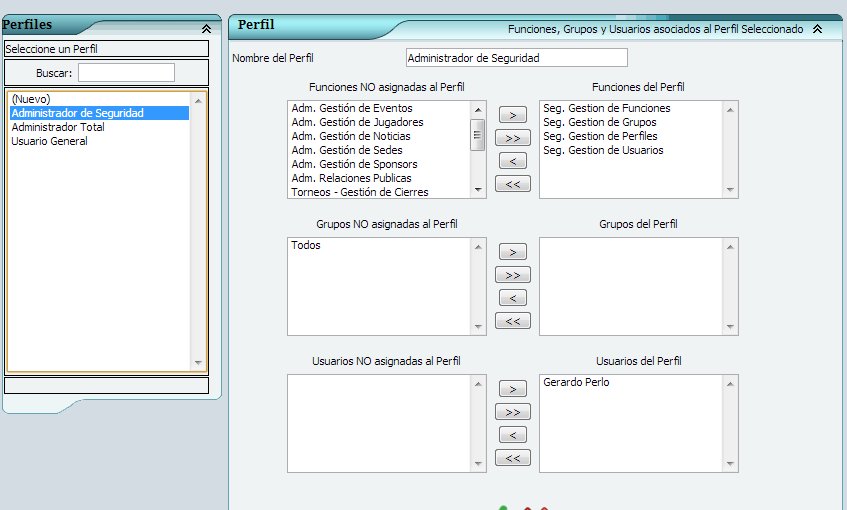Select Todos in unassigned groups list
847x510 pixels.
tap(306, 245)
